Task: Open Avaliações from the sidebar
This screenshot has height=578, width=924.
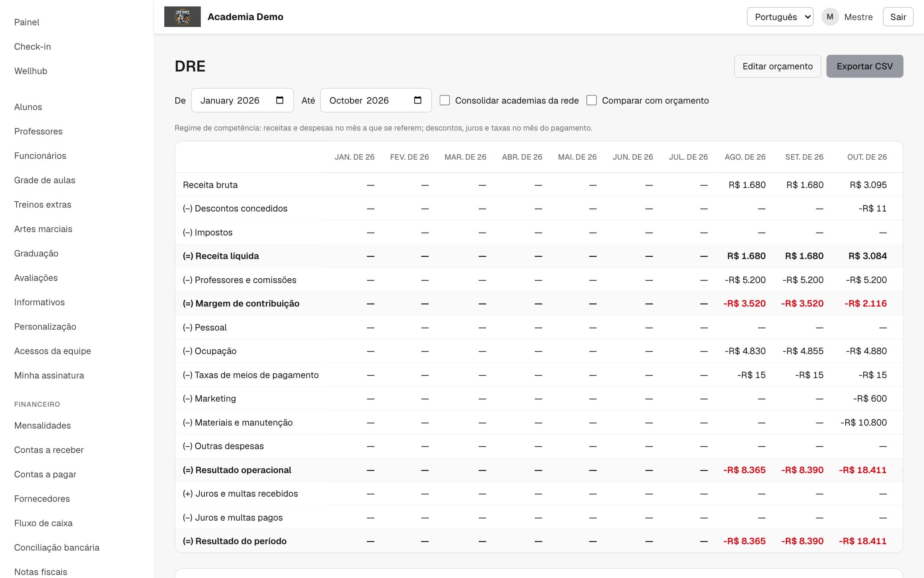Action: click(x=36, y=278)
